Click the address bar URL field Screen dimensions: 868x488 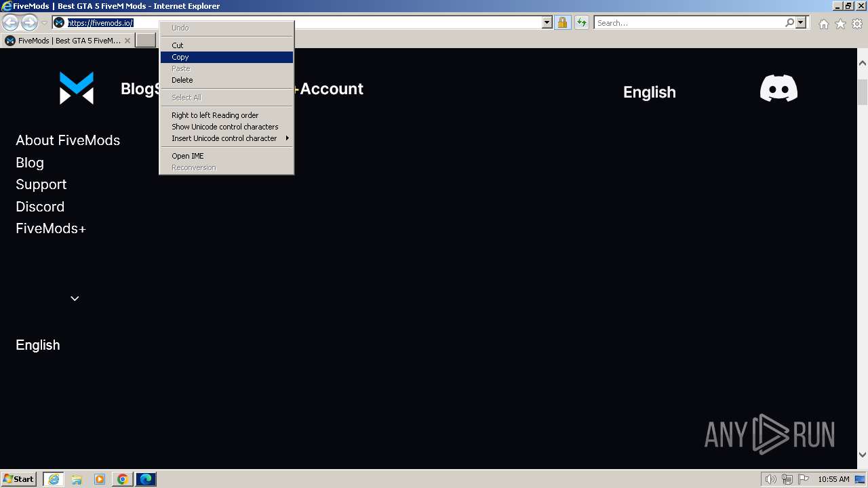[x=304, y=23]
